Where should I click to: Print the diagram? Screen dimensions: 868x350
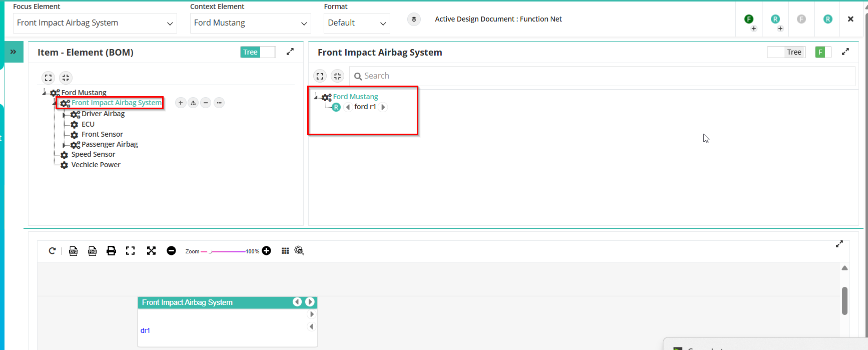pyautogui.click(x=111, y=251)
